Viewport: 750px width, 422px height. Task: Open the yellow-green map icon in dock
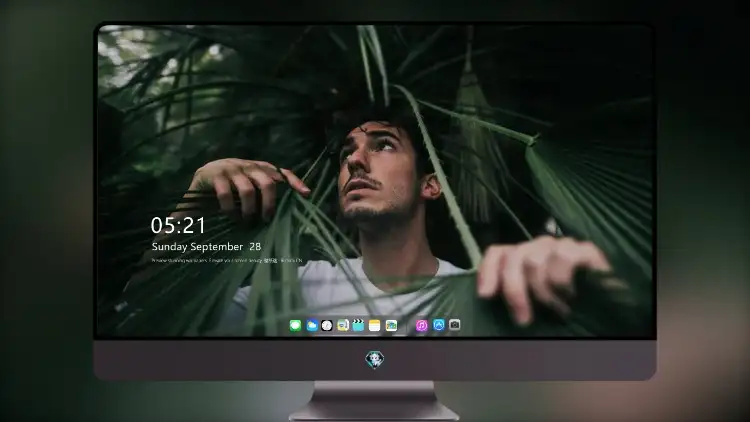pos(342,326)
